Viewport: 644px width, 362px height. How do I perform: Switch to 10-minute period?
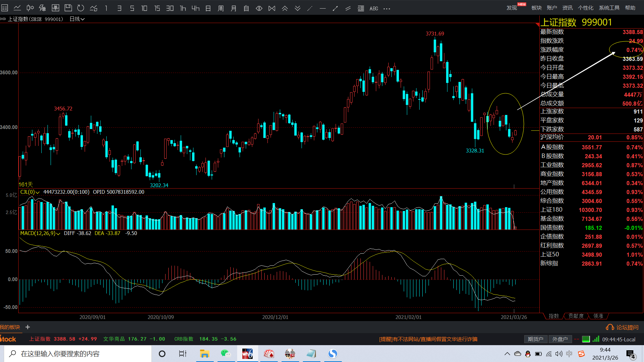[144, 8]
